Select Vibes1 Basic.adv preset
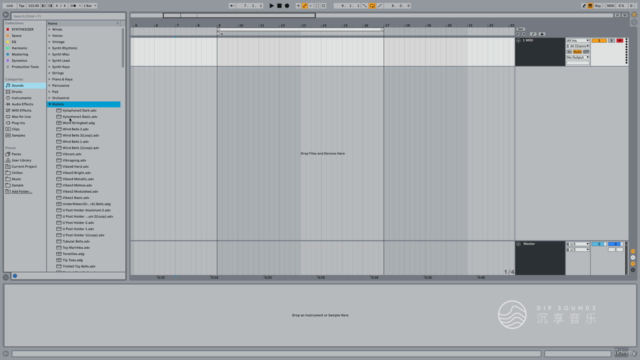This screenshot has width=640, height=360. (x=76, y=198)
